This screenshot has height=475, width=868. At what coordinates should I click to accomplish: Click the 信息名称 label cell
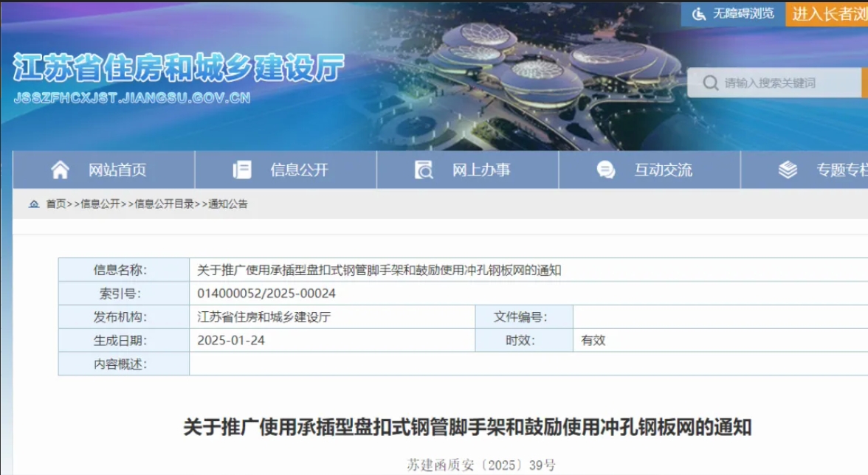(124, 270)
